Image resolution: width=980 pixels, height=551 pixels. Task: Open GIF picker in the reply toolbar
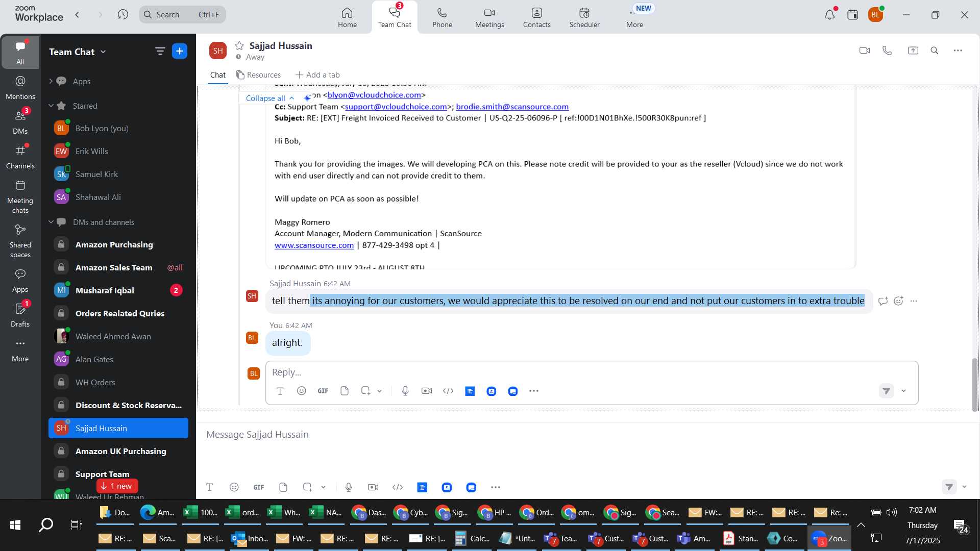(x=323, y=391)
